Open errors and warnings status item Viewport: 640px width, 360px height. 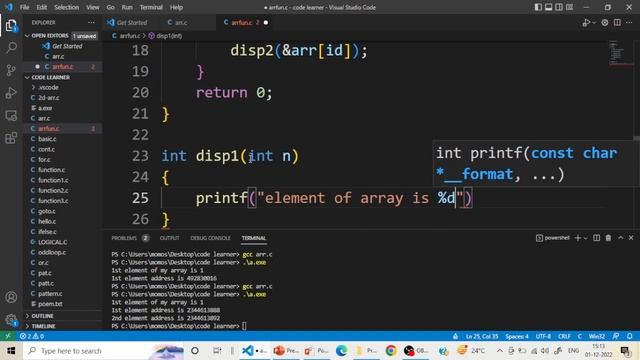click(x=31, y=336)
